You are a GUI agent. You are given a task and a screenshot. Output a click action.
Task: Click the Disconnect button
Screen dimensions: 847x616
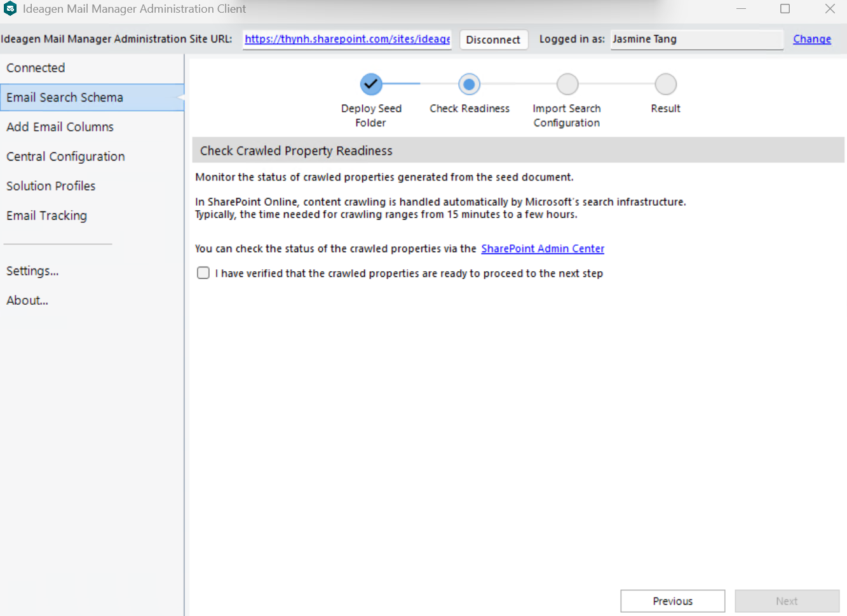pyautogui.click(x=493, y=39)
